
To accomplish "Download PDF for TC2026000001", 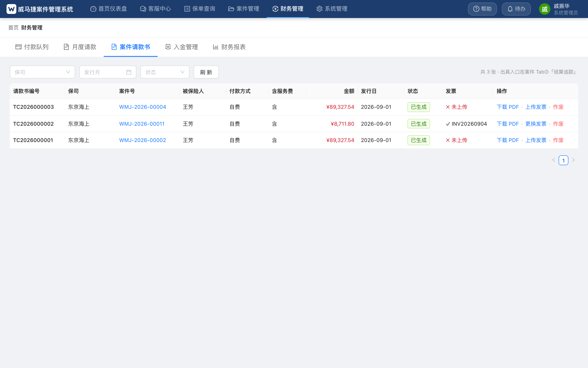I will coord(508,140).
